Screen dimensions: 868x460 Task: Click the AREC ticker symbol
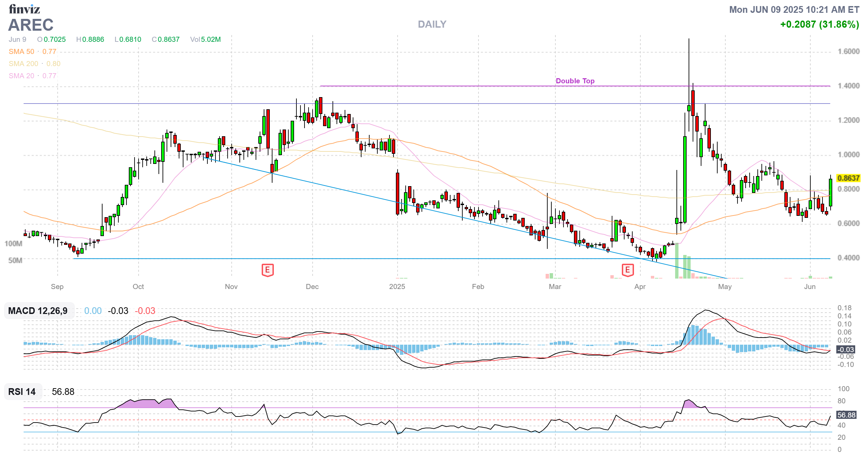[31, 25]
